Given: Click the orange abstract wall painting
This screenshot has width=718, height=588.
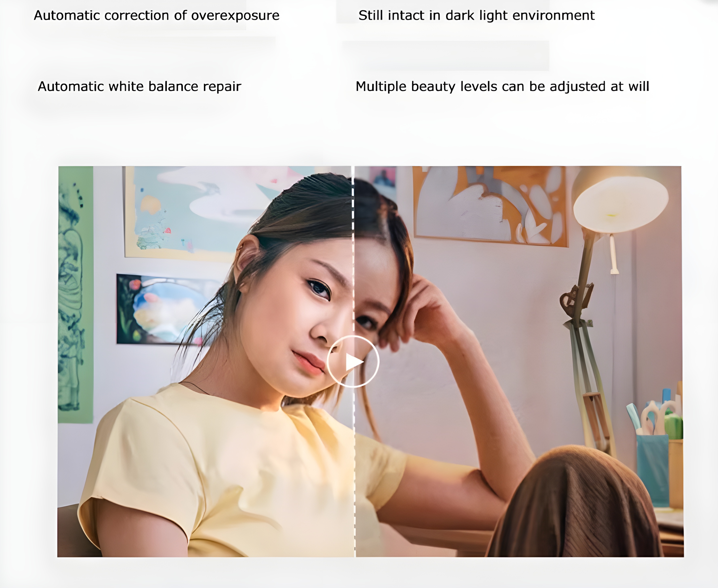Looking at the screenshot, I should (x=490, y=206).
